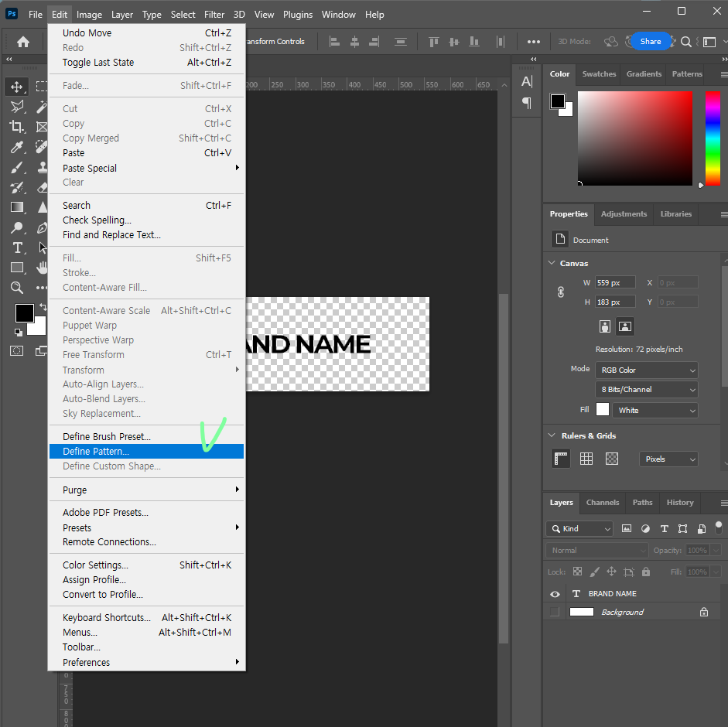The width and height of the screenshot is (728, 727).
Task: Open the Normal blend mode dropdown
Action: point(596,550)
